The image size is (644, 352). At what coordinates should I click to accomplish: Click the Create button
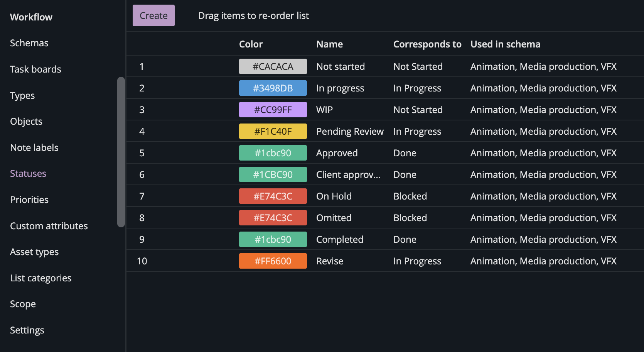153,15
